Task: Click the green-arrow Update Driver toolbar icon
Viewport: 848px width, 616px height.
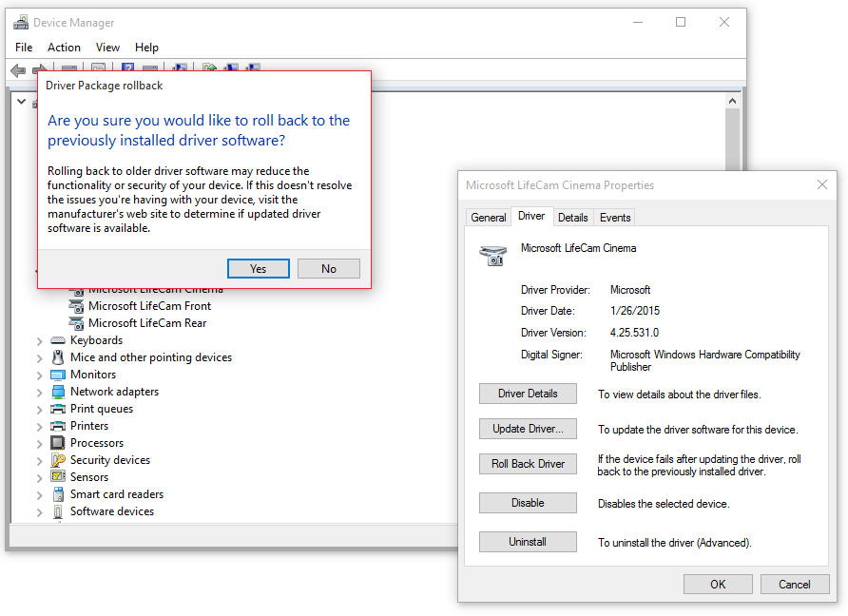Action: coord(209,68)
